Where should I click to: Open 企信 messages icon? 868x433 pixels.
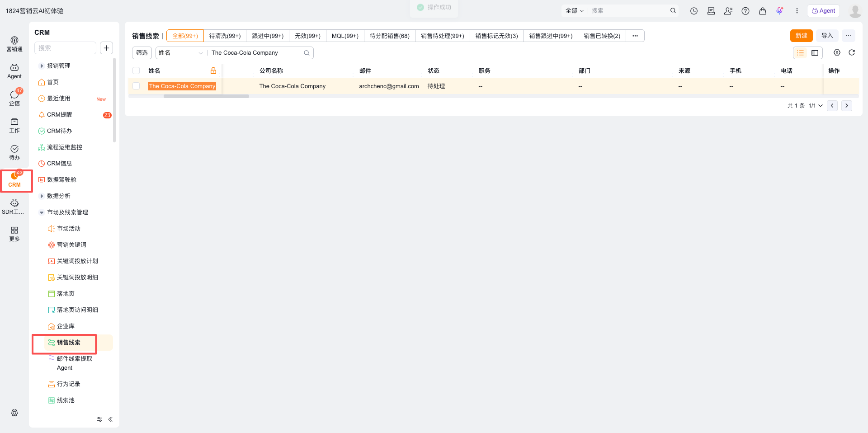pos(14,98)
